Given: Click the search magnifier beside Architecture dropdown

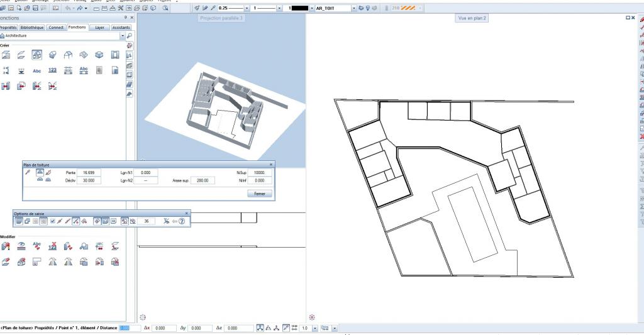Looking at the screenshot, I should (130, 36).
